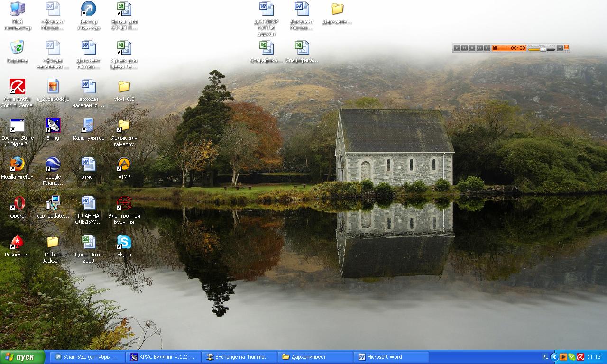Expand hidden system tray icons arrow
This screenshot has width=607, height=364.
tap(554, 357)
